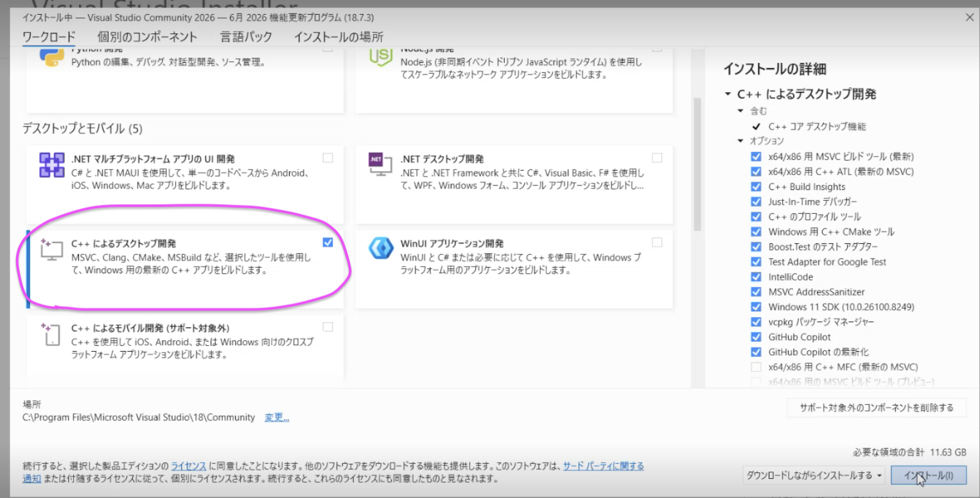Uncheck the IntelliCode option checkbox

tap(756, 277)
